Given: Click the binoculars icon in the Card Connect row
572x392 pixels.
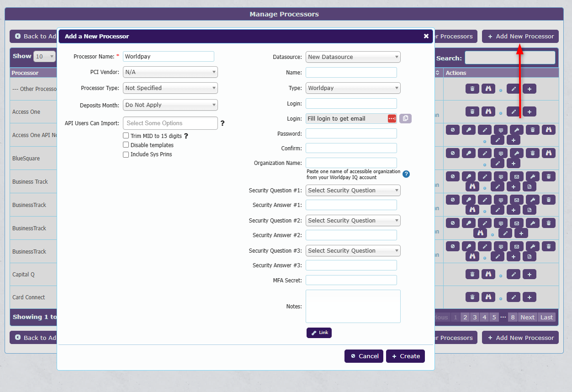Looking at the screenshot, I should pos(488,297).
